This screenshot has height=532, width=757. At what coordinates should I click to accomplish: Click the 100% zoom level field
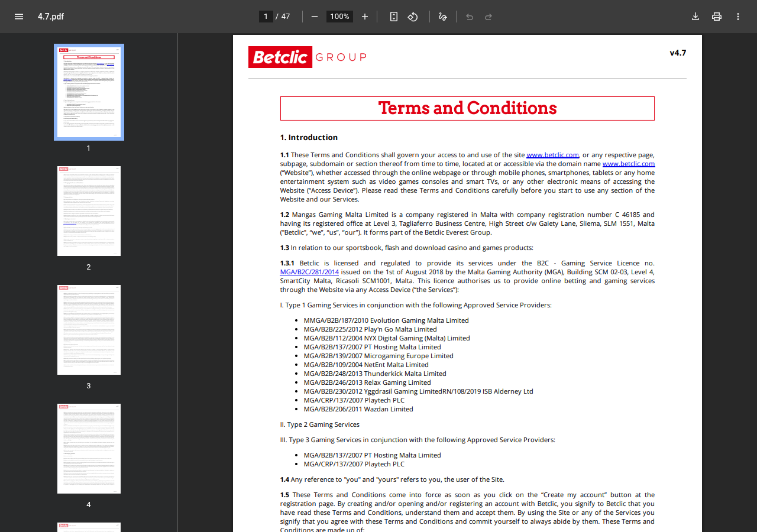[x=339, y=17]
